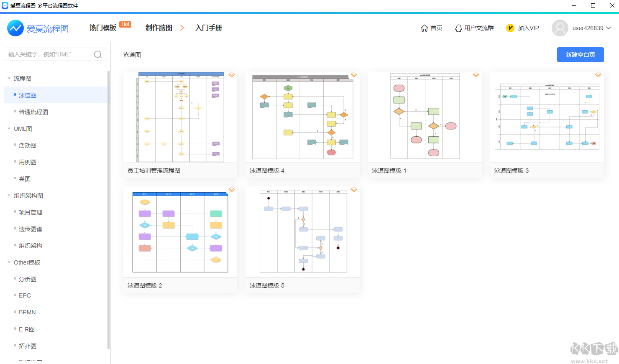619x364 pixels.
Task: Click the yellow 加入VIP icon
Action: tap(511, 28)
